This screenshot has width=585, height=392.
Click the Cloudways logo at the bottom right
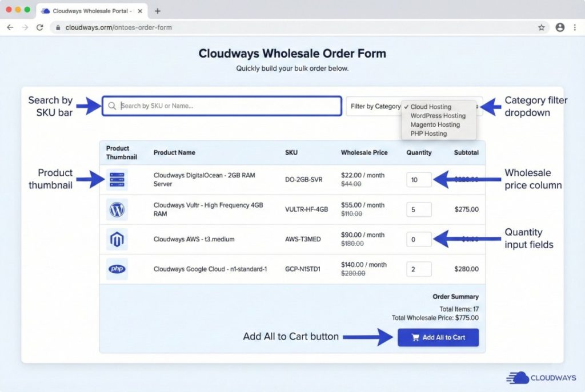point(541,378)
